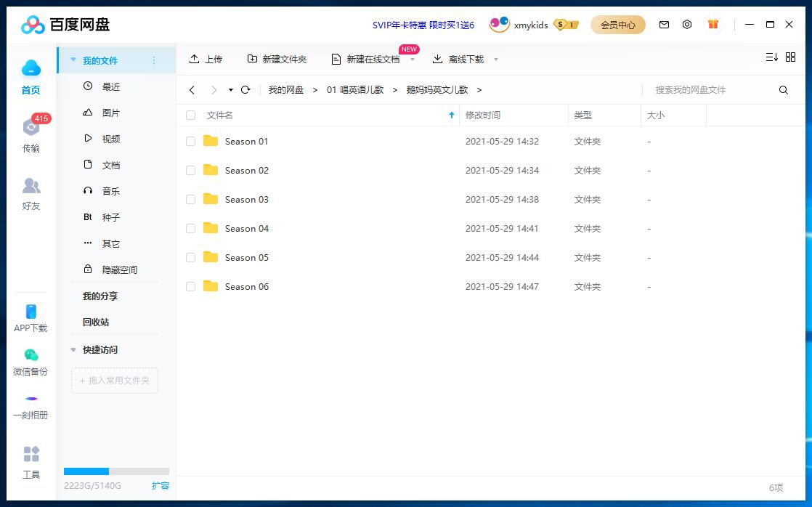Select all files with header checkbox
This screenshot has width=812, height=507.
(x=190, y=115)
